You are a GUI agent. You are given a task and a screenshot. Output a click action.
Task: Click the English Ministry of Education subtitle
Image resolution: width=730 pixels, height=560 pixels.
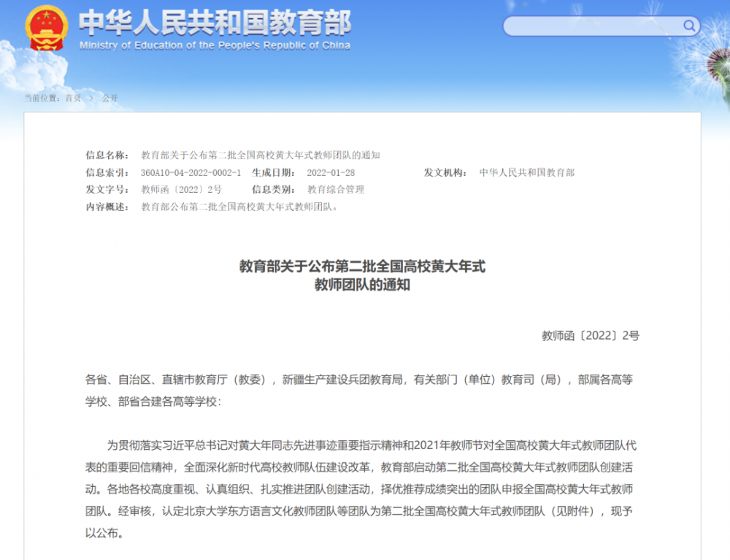pos(215,45)
